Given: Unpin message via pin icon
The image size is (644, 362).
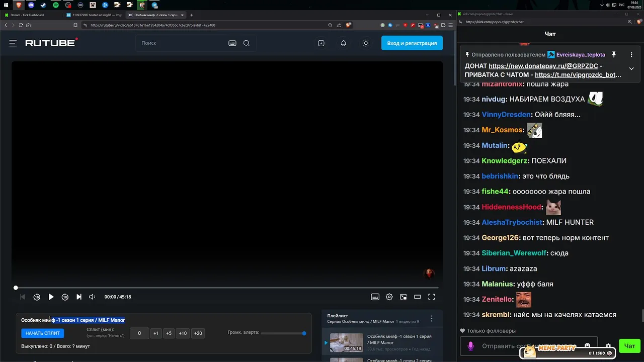Looking at the screenshot, I should pyautogui.click(x=614, y=54).
